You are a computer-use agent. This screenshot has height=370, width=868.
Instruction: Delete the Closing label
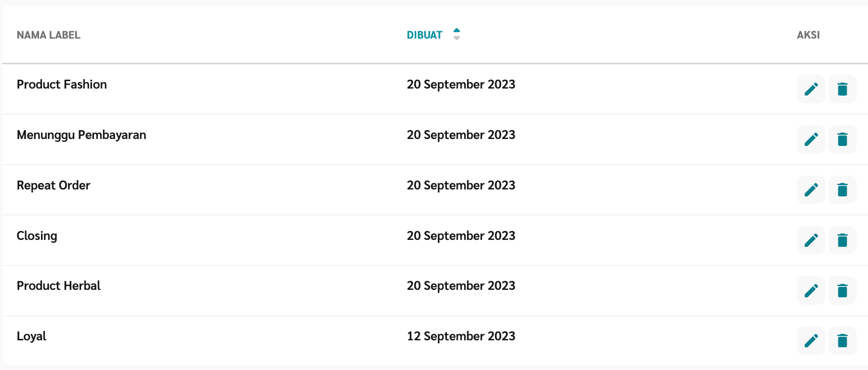(x=842, y=240)
